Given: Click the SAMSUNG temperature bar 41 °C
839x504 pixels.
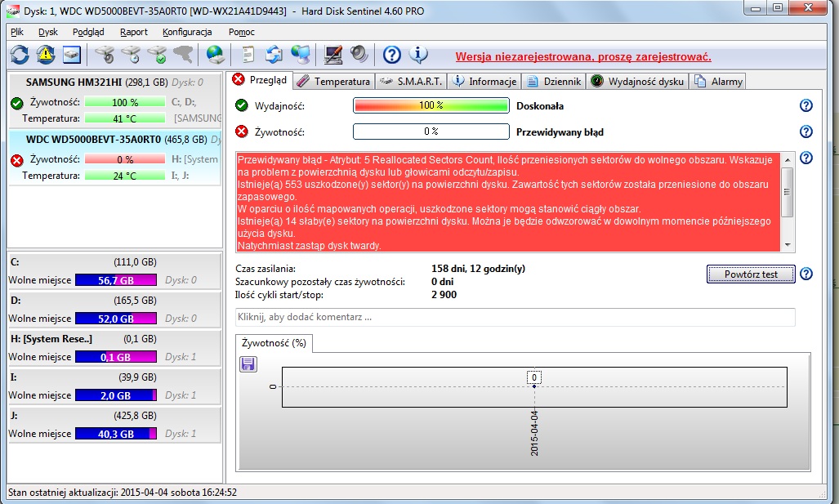Looking at the screenshot, I should click(x=125, y=118).
